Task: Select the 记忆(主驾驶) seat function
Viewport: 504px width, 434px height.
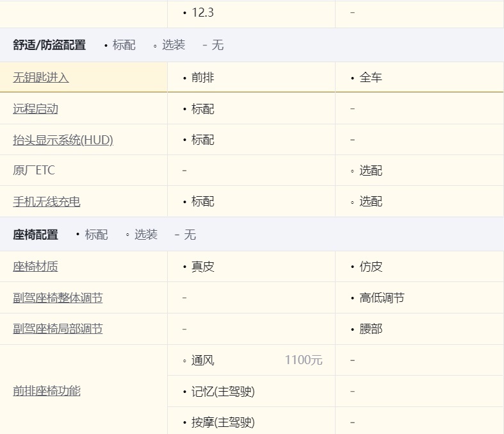Action: 223,392
